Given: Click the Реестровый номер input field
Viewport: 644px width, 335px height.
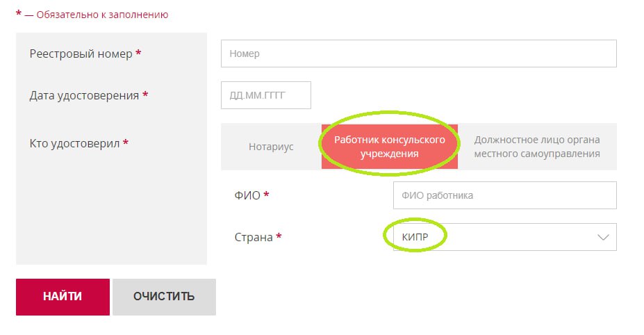Looking at the screenshot, I should [x=418, y=54].
